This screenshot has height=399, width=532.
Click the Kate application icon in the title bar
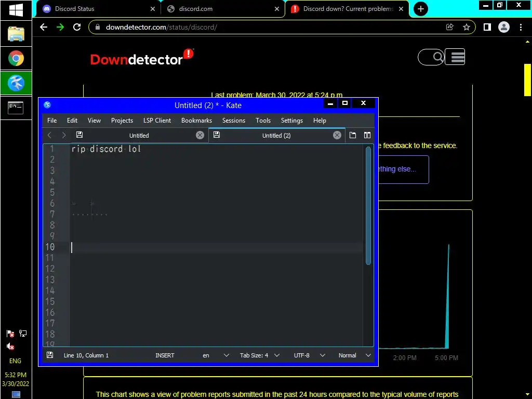[x=47, y=105]
